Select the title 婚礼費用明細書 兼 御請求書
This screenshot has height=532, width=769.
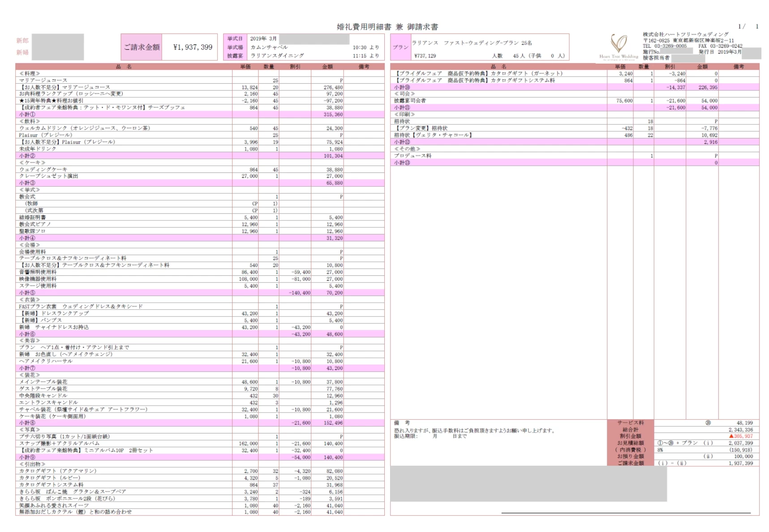pyautogui.click(x=387, y=27)
